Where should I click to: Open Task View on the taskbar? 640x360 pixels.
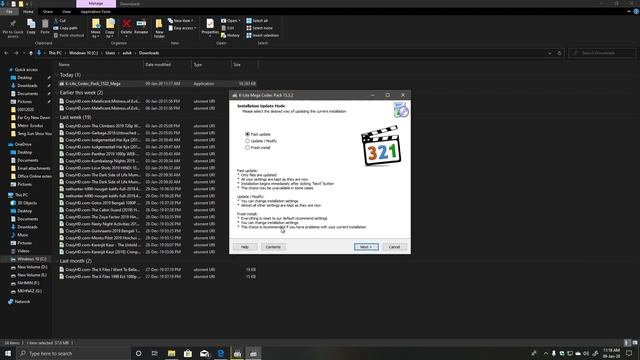click(154, 353)
